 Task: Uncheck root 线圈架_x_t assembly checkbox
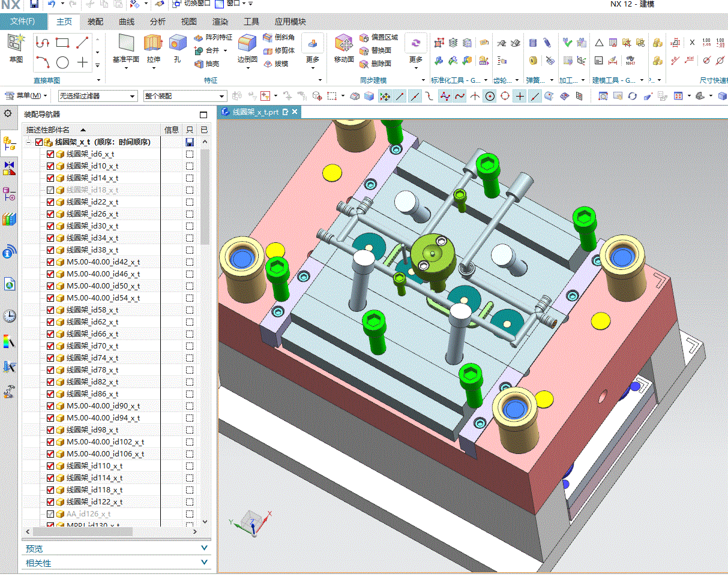coord(39,142)
